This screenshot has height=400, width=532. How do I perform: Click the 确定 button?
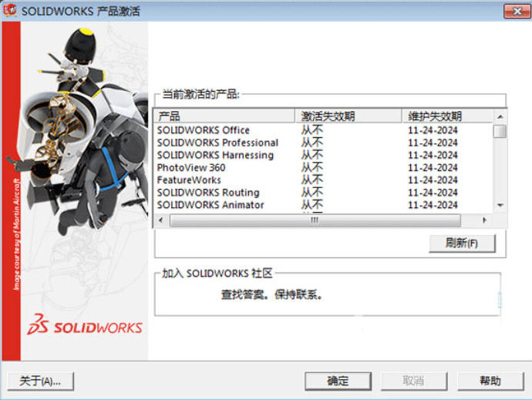click(338, 381)
